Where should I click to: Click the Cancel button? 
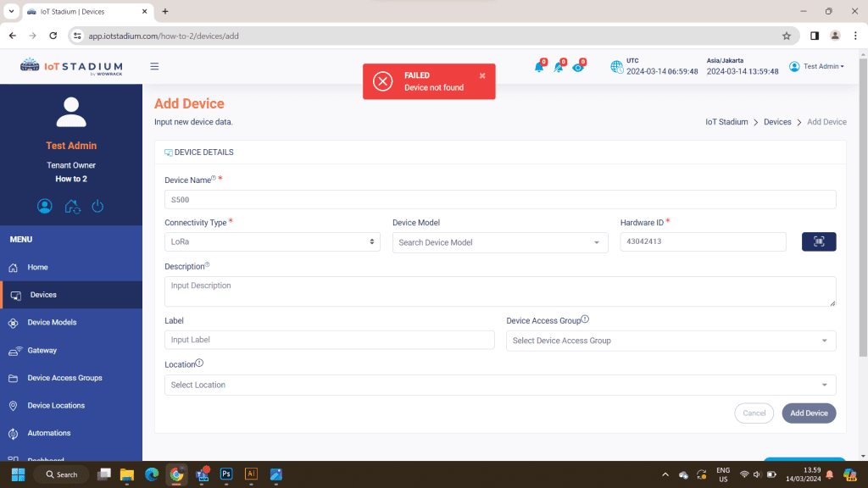tap(754, 413)
